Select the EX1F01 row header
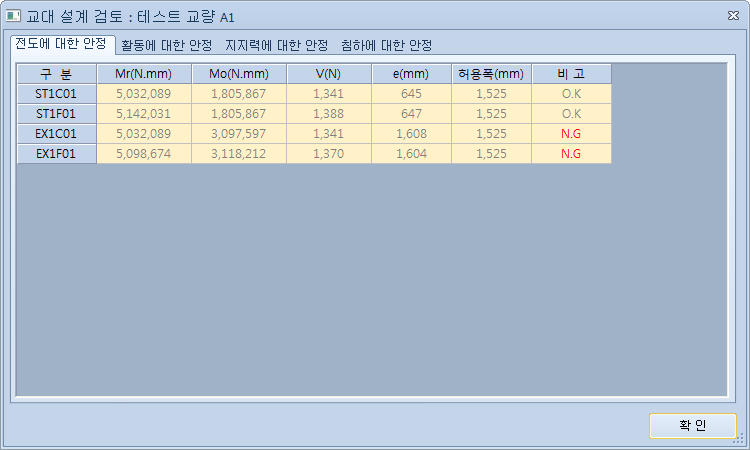This screenshot has width=750, height=450. [56, 154]
